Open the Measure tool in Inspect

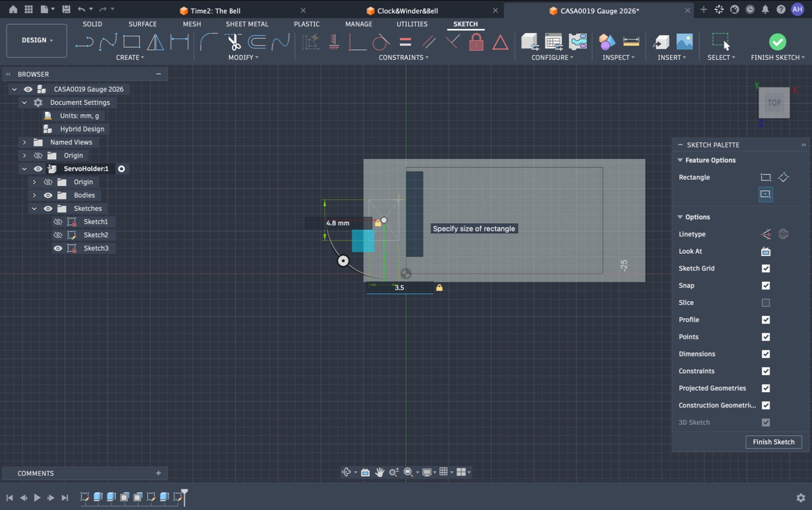tap(631, 41)
